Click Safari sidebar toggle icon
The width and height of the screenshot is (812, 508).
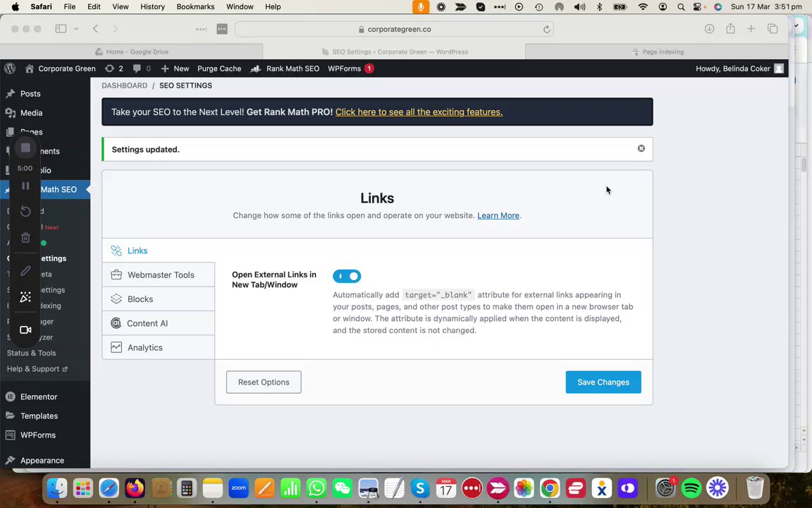[61, 29]
